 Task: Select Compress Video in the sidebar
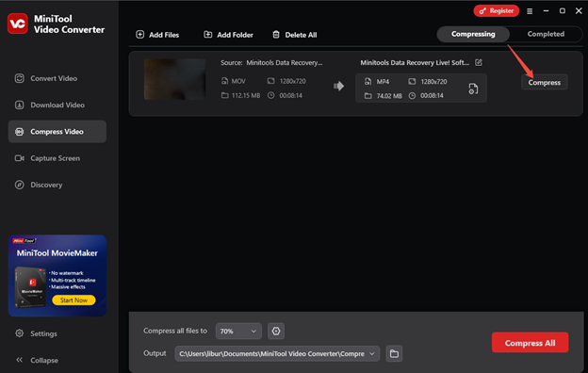click(x=57, y=132)
